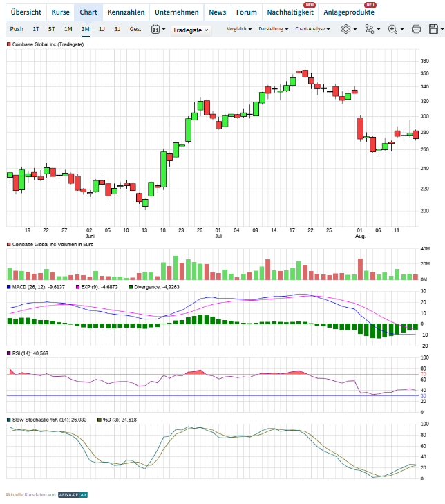Open the Chart-Analyse dropdown menu
445x504 pixels.
point(312,29)
